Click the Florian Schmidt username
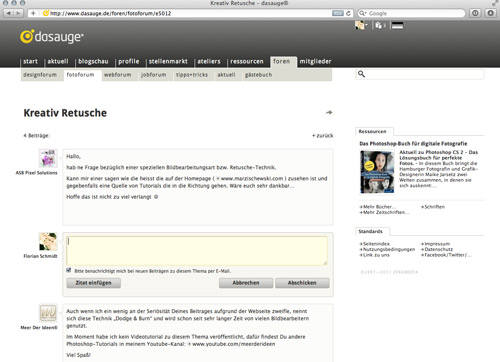Viewport: 500px width, 362px height. click(x=40, y=256)
